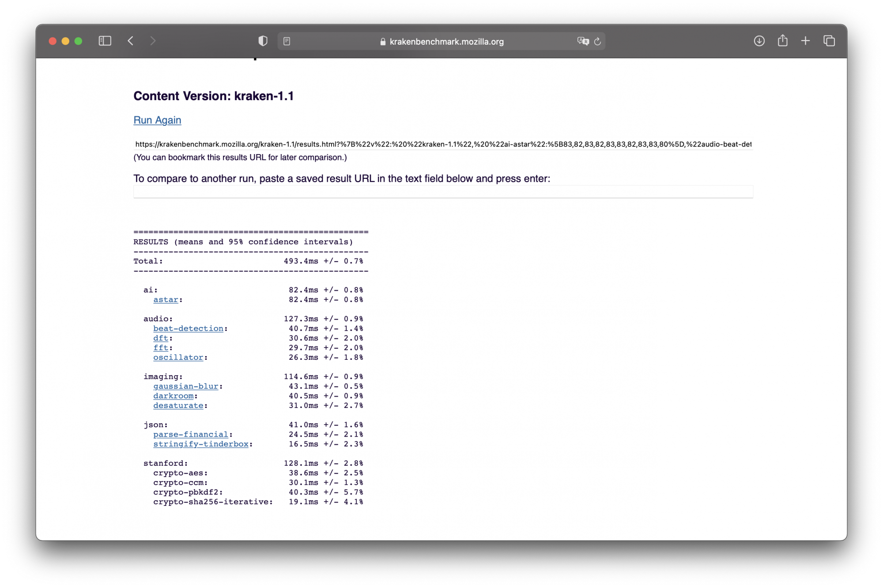This screenshot has width=883, height=588.
Task: Reload the page with refresh icon
Action: [597, 41]
